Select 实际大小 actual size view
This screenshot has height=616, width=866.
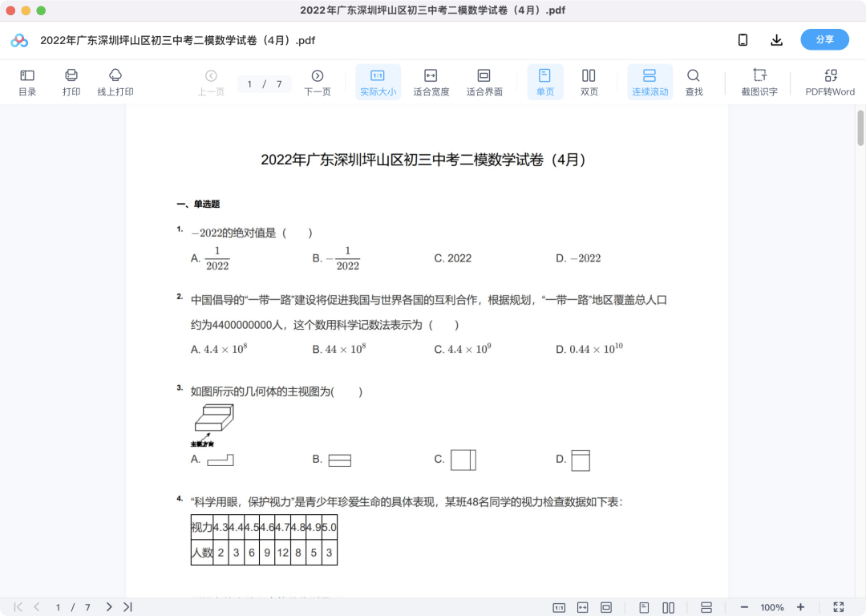378,83
